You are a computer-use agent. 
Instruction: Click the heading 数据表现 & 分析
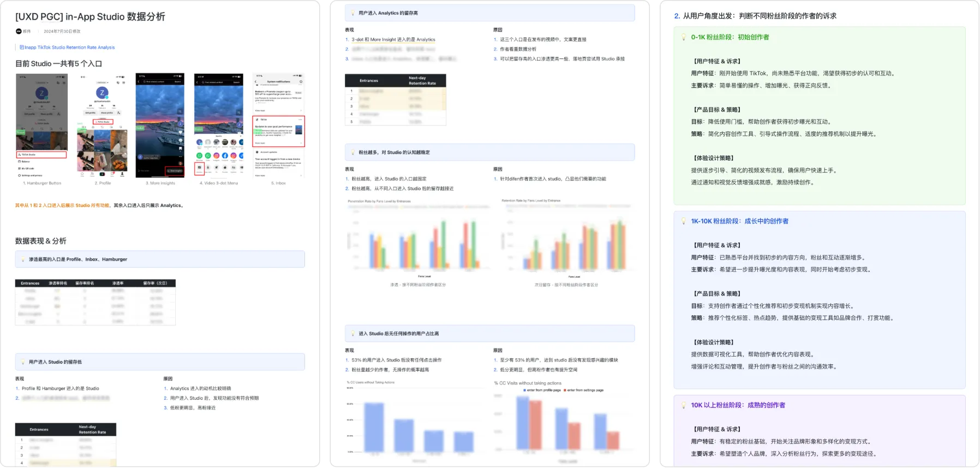point(41,241)
